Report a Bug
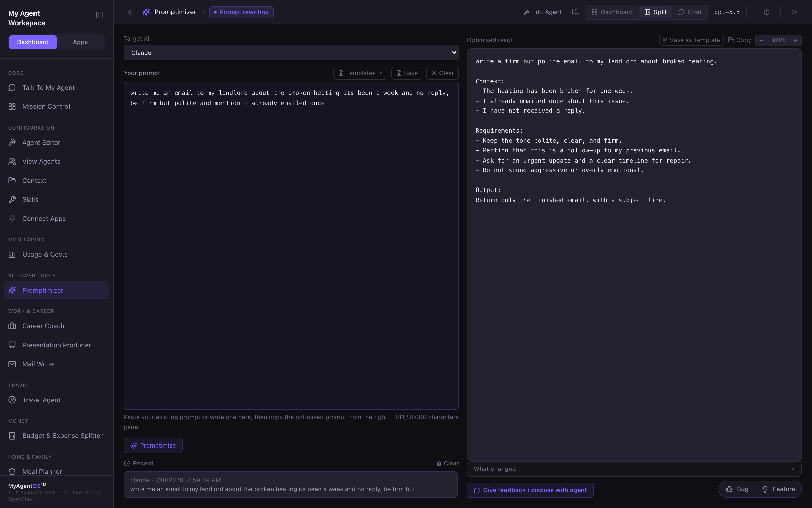The height and width of the screenshot is (508, 812). tap(737, 489)
